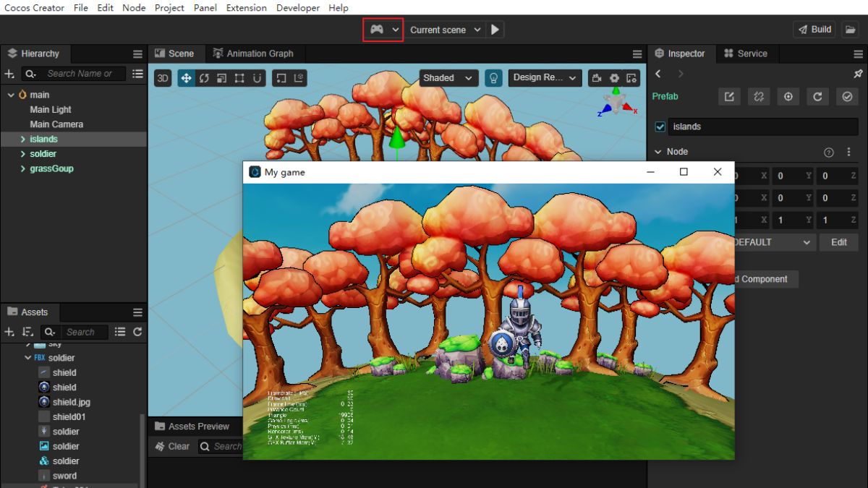Expand the islands node

tap(23, 139)
